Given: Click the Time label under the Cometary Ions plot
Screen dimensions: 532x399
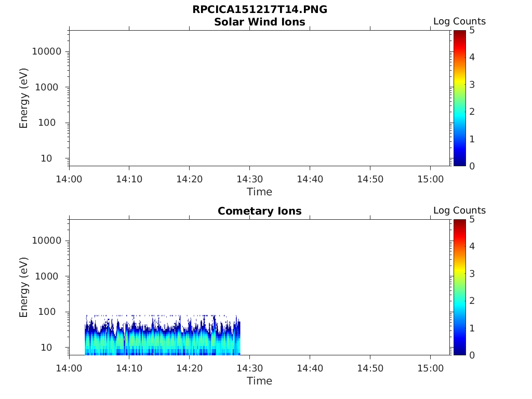Looking at the screenshot, I should [x=260, y=381].
